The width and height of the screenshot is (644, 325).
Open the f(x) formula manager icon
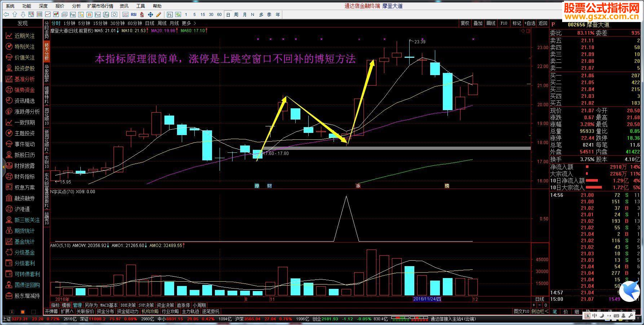[106, 14]
